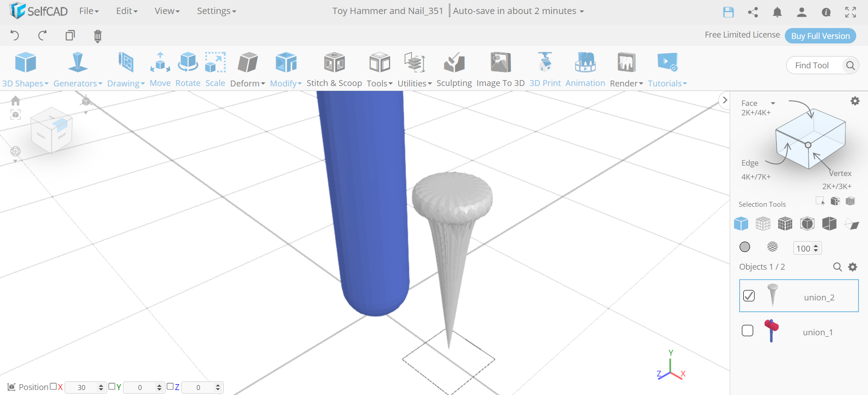Check the union_1 object checkbox

(x=748, y=331)
